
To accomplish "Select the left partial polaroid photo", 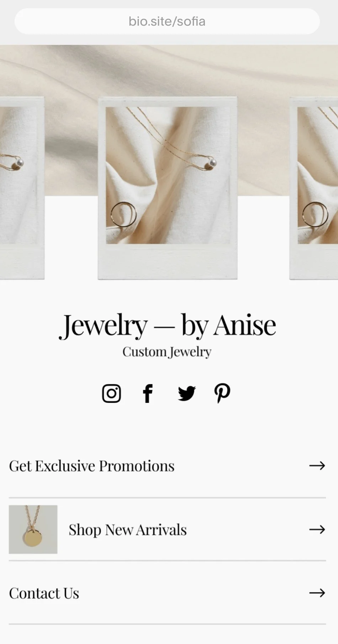I will pos(22,188).
